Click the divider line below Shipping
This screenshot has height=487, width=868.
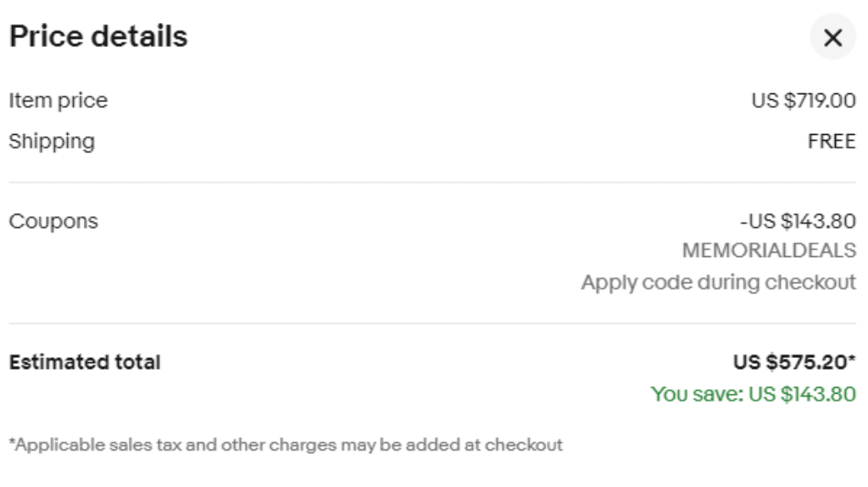click(x=432, y=182)
